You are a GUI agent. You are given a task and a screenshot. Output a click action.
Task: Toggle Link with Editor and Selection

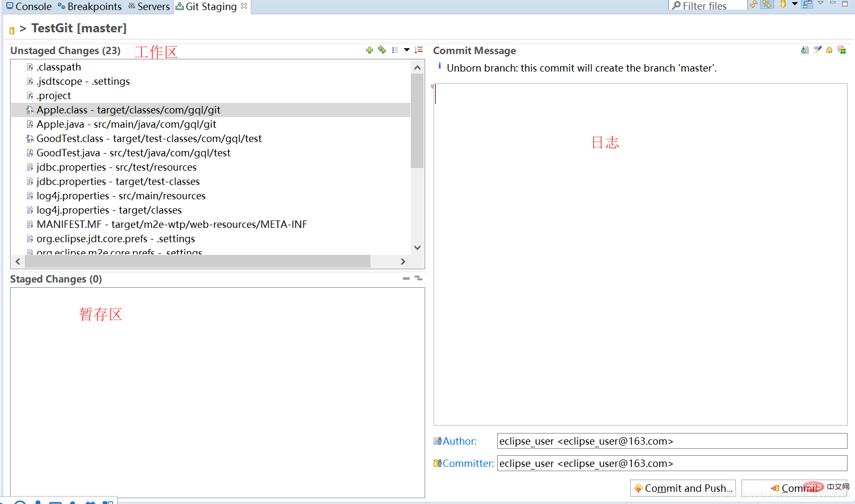(x=766, y=5)
